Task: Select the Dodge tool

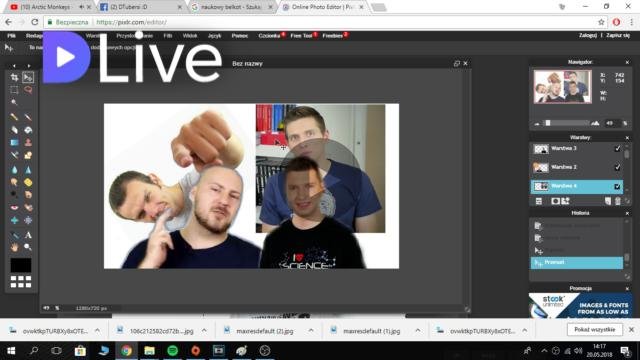Action: point(14,195)
